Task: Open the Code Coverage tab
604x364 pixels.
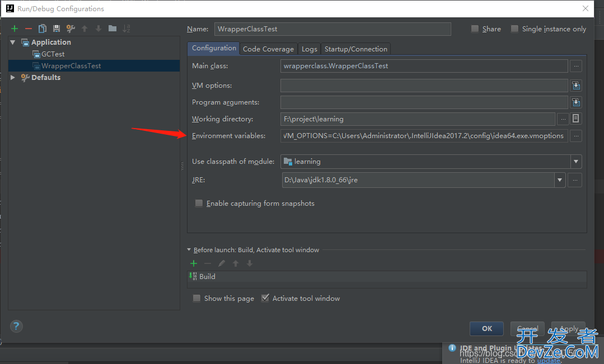Action: [269, 49]
